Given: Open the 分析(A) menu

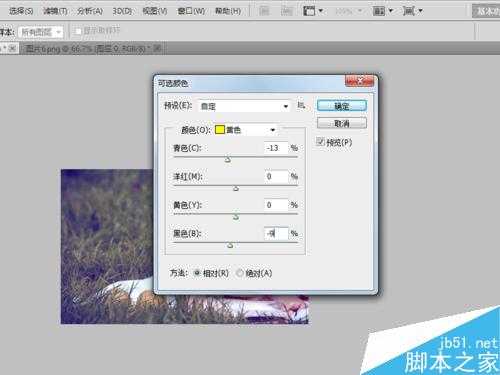Looking at the screenshot, I should 89,11.
